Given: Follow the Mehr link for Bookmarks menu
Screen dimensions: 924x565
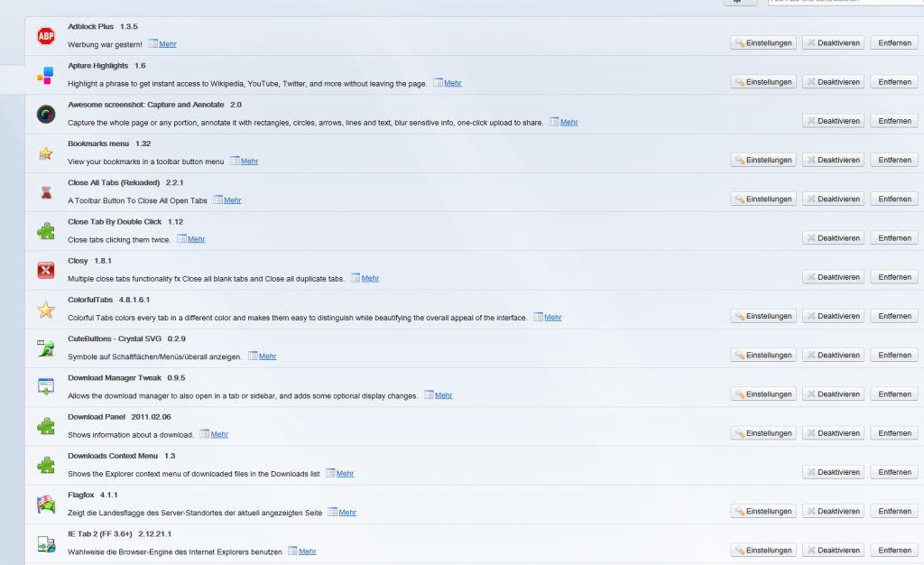Looking at the screenshot, I should 249,161.
